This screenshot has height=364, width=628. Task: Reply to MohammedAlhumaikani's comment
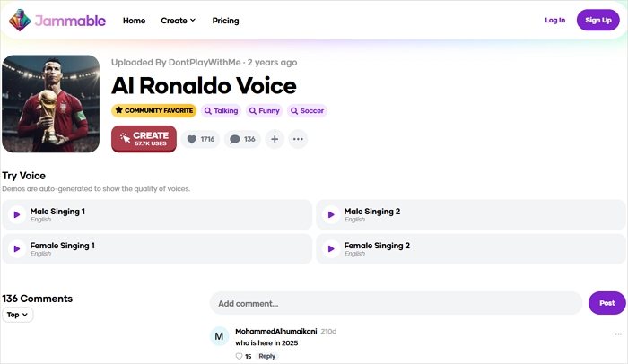tap(266, 356)
